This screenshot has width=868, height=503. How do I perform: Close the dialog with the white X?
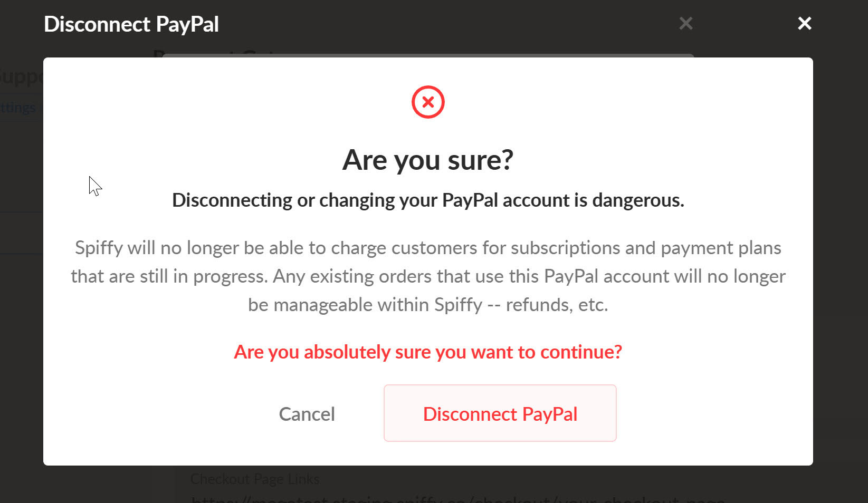pyautogui.click(x=804, y=23)
